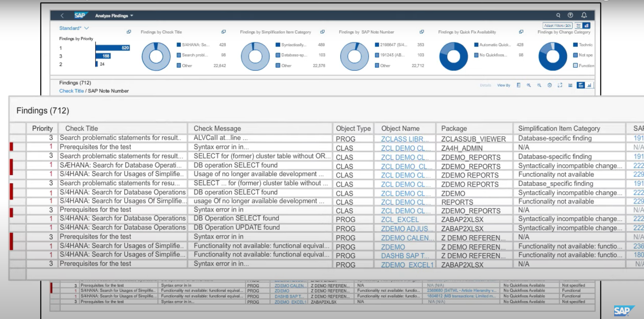The width and height of the screenshot is (644, 319).
Task: Click the settings gear above the findings table
Action: tap(549, 85)
